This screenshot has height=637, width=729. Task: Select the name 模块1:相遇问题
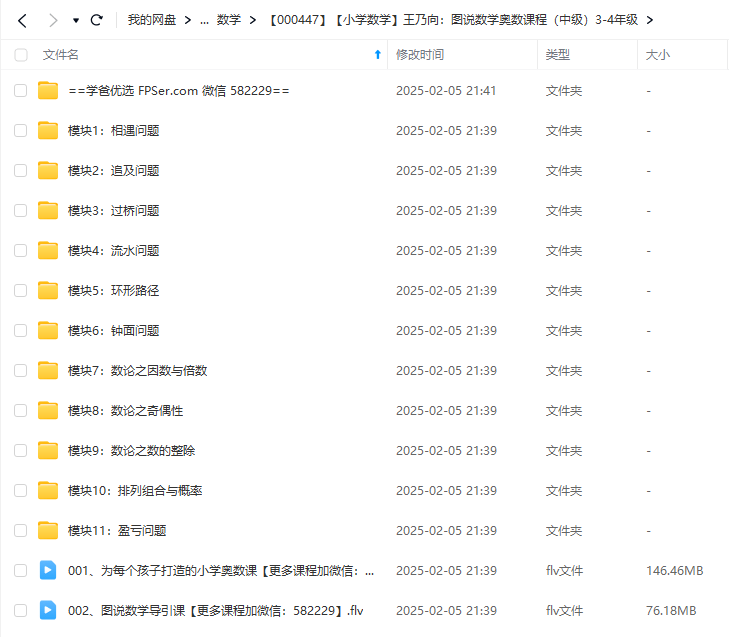pyautogui.click(x=113, y=130)
